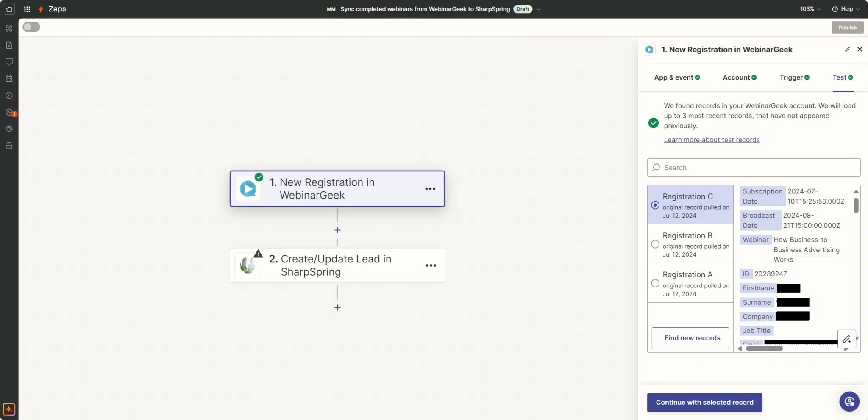This screenshot has height=420, width=868.
Task: Click the Surname field label
Action: pyautogui.click(x=757, y=302)
